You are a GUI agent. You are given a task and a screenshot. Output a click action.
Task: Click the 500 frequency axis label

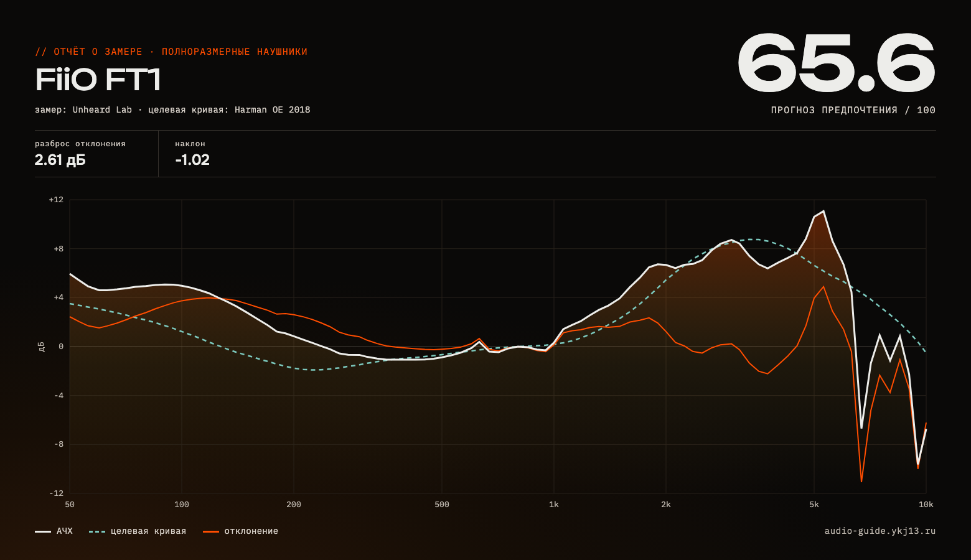pos(442,505)
